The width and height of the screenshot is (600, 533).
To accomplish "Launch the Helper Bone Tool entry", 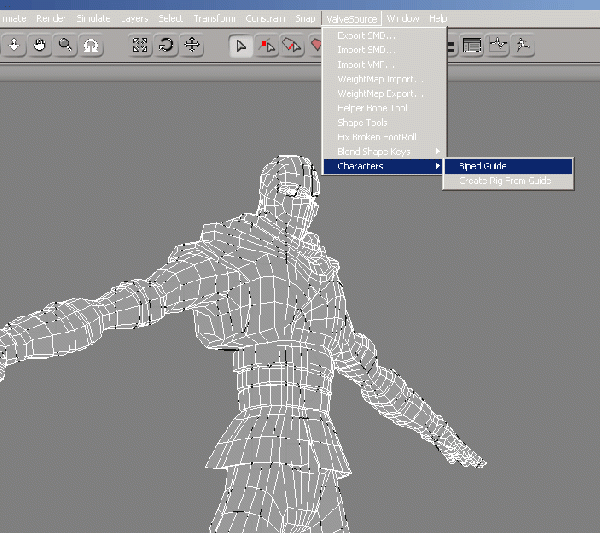I will click(x=384, y=108).
